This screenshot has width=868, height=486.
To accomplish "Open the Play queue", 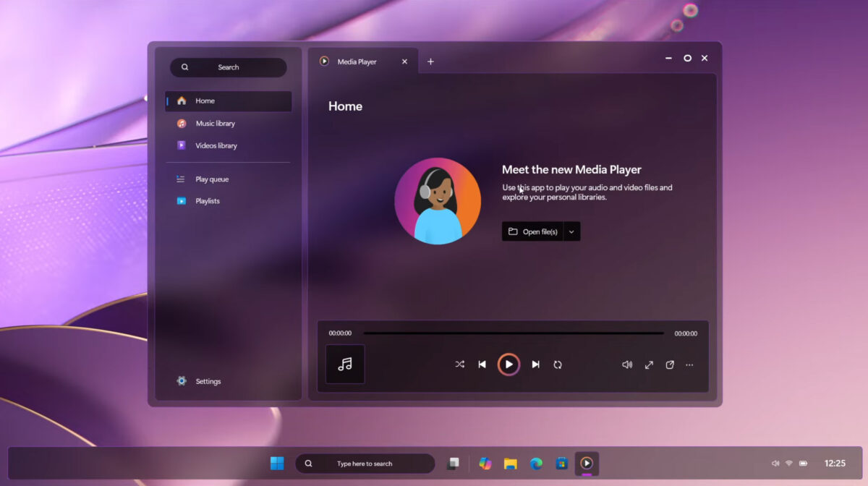I will pos(210,179).
